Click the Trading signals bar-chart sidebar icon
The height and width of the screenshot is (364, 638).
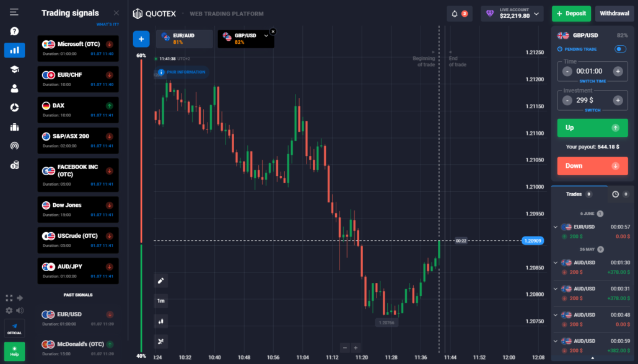click(x=14, y=51)
